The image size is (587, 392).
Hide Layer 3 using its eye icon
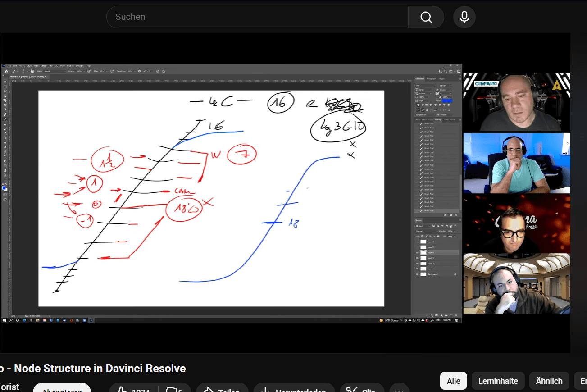pyautogui.click(x=417, y=258)
